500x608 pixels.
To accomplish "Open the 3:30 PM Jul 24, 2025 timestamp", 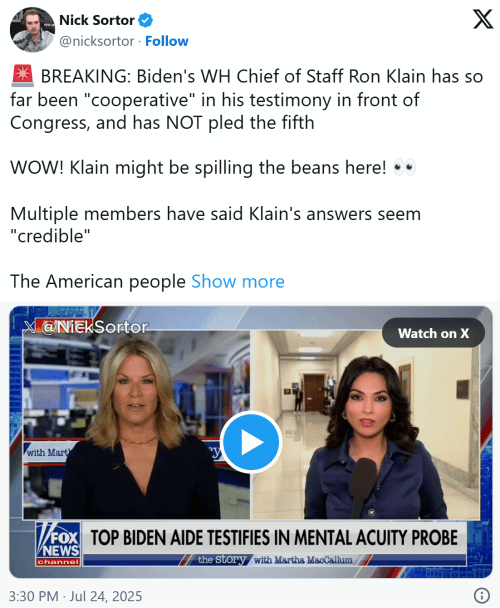I will pos(76,596).
